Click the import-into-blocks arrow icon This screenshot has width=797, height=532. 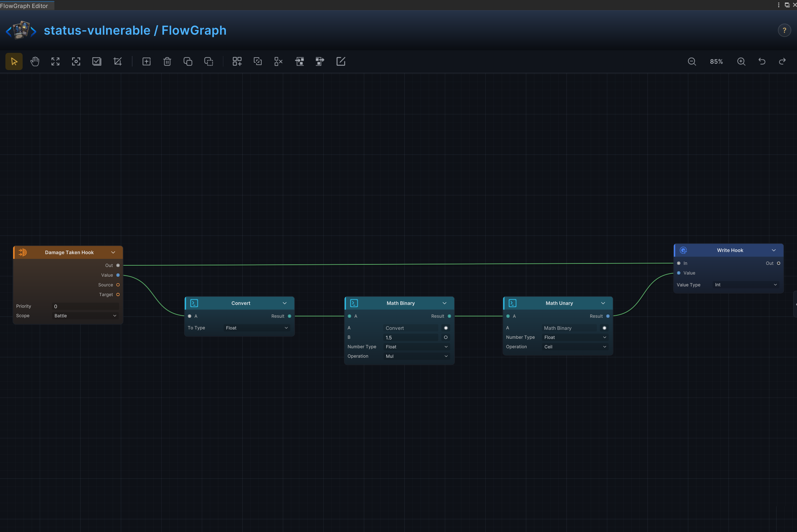click(299, 61)
